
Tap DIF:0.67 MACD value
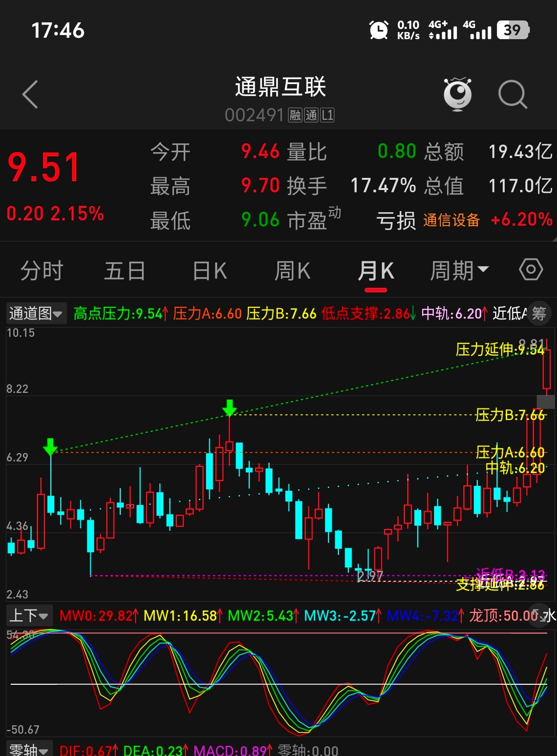pyautogui.click(x=89, y=750)
